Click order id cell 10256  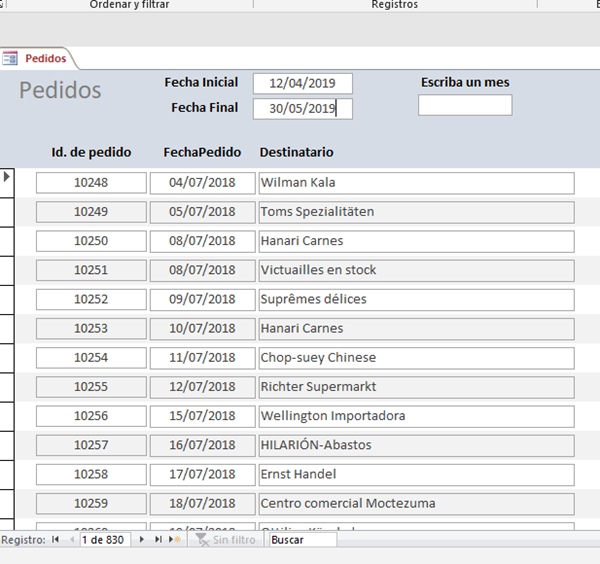point(91,416)
